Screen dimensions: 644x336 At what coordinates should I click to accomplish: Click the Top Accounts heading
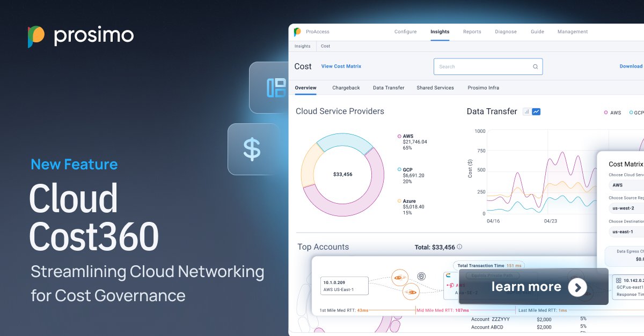[323, 247]
